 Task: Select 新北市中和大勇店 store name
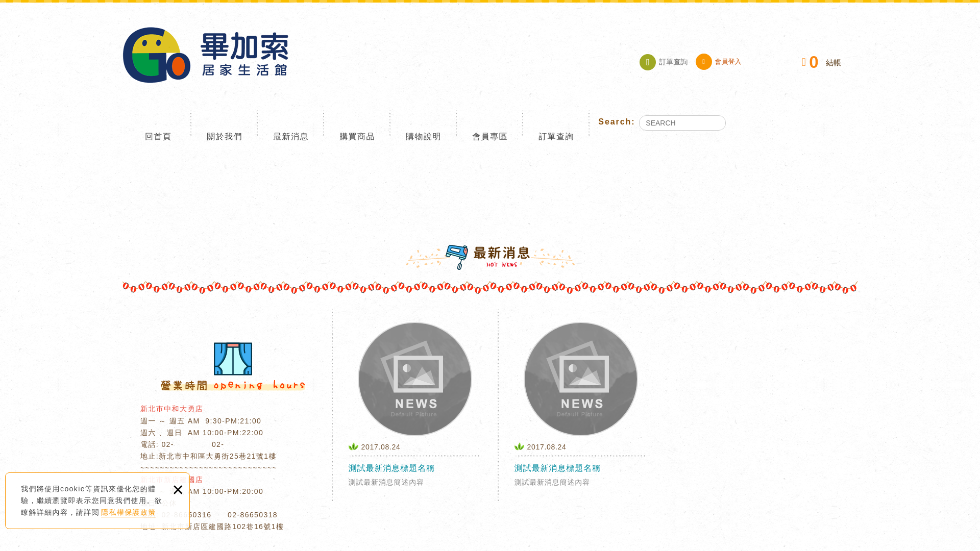171,409
